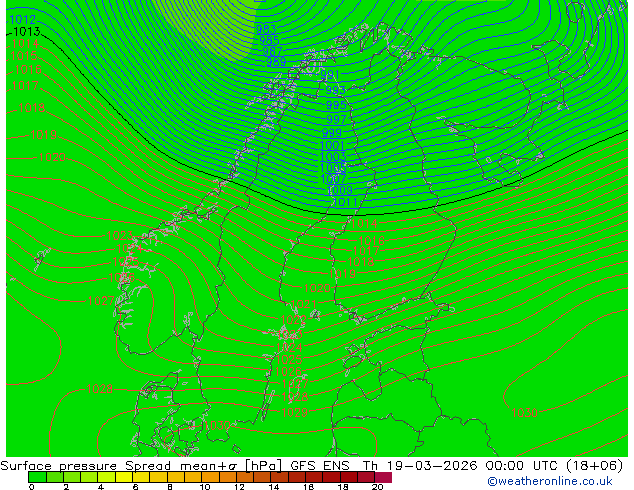Pick the blue 991 pressure label
634x490 pixels.
[330, 75]
